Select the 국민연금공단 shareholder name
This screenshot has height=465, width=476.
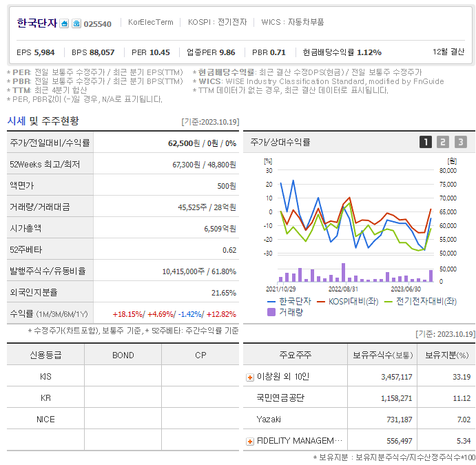[280, 398]
